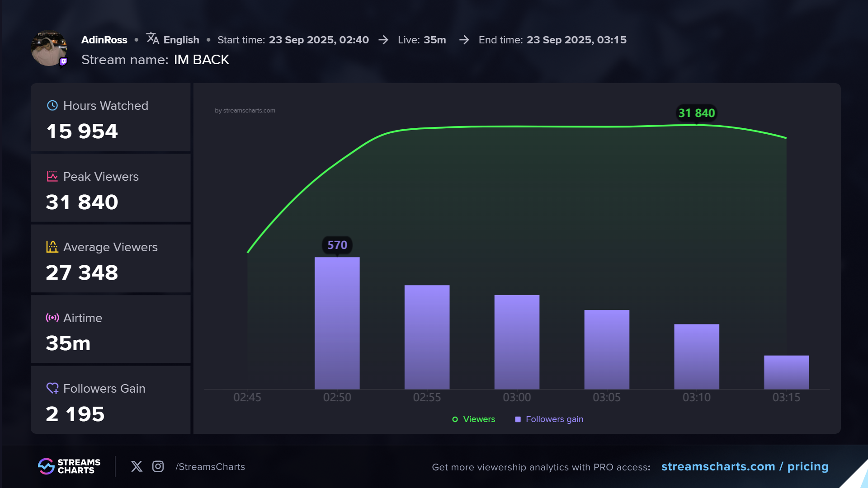Click the Followers Gain heart icon
868x488 pixels.
tap(52, 388)
